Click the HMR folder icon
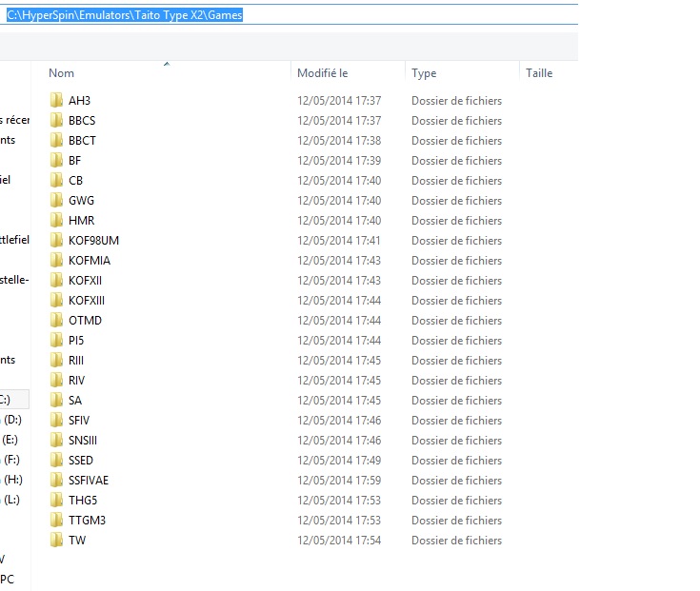This screenshot has width=700, height=591. coord(56,221)
